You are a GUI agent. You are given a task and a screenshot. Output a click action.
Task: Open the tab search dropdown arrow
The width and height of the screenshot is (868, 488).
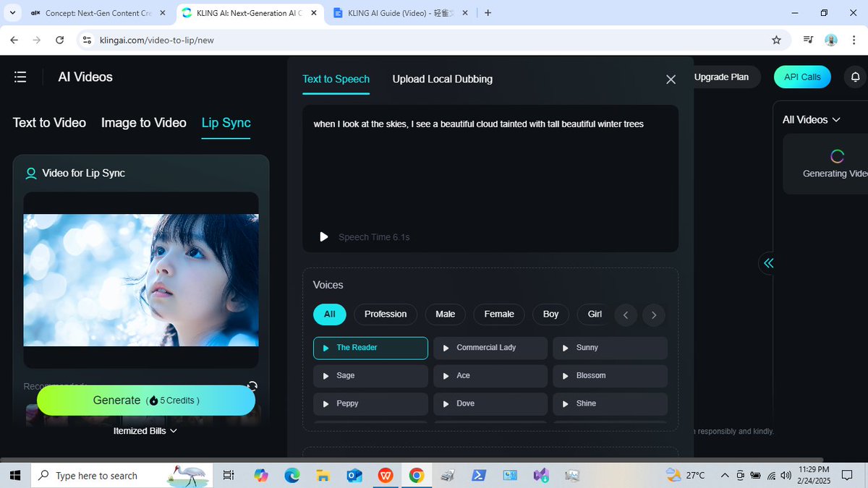12,13
